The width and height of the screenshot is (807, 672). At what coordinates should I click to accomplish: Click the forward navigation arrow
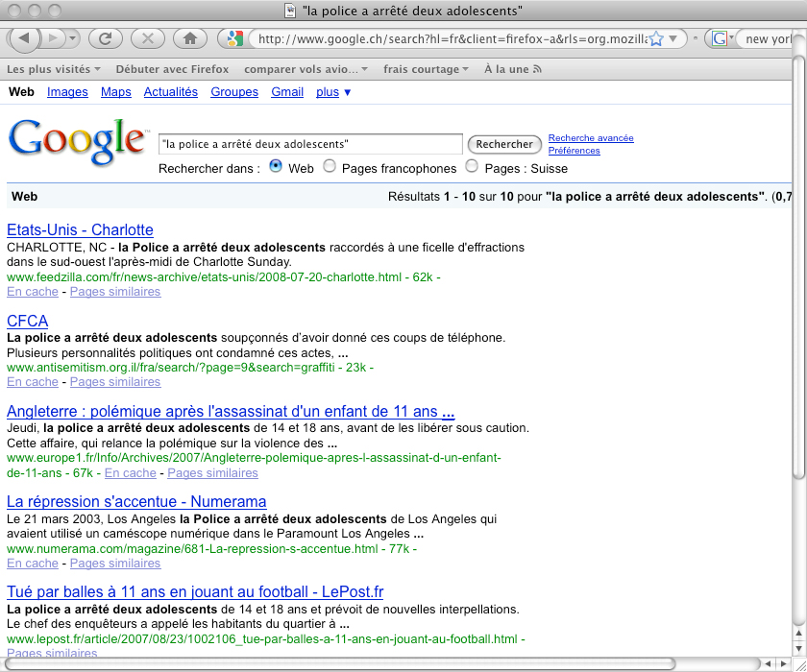click(52, 38)
